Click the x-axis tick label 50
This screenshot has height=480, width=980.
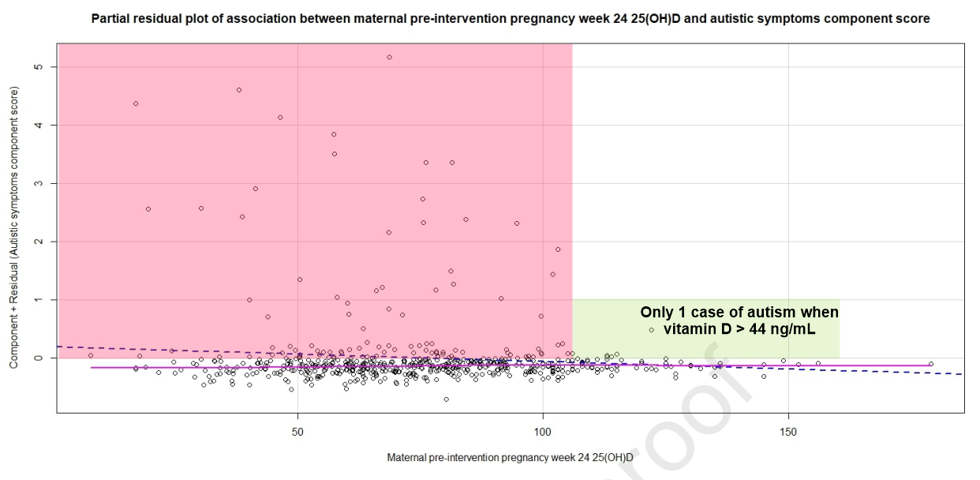tap(298, 431)
